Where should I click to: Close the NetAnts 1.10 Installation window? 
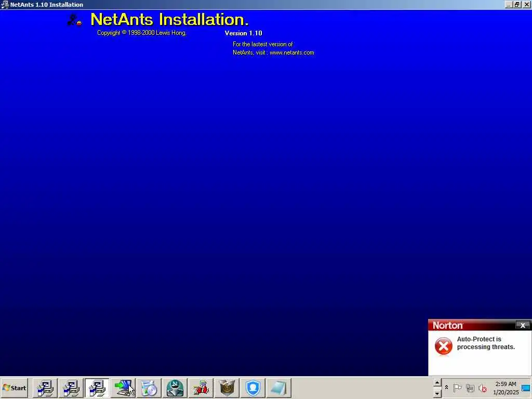pos(527,4)
